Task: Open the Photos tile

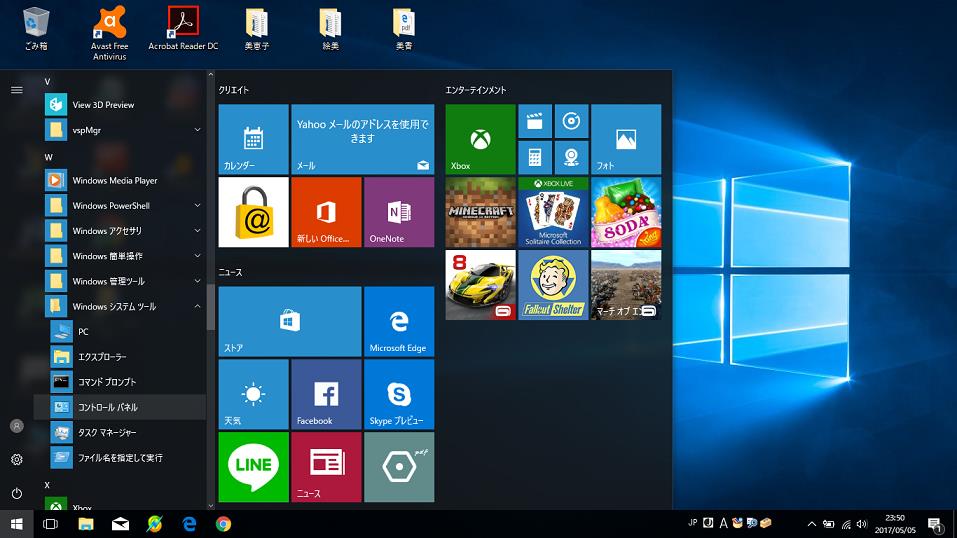Action: pos(626,139)
